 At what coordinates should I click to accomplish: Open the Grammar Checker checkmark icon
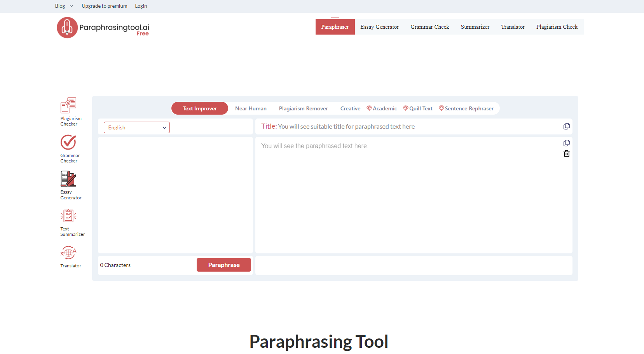click(68, 142)
